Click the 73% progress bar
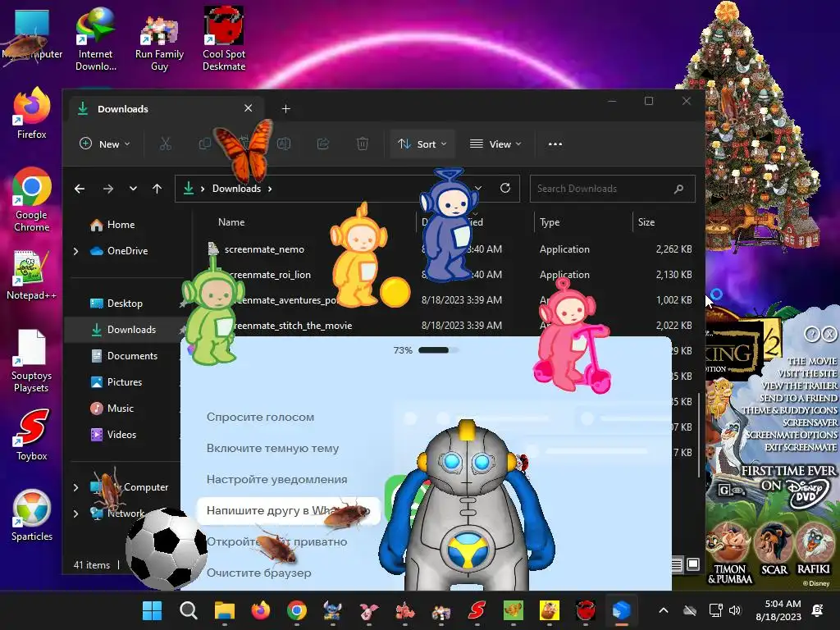The image size is (840, 630). (438, 350)
